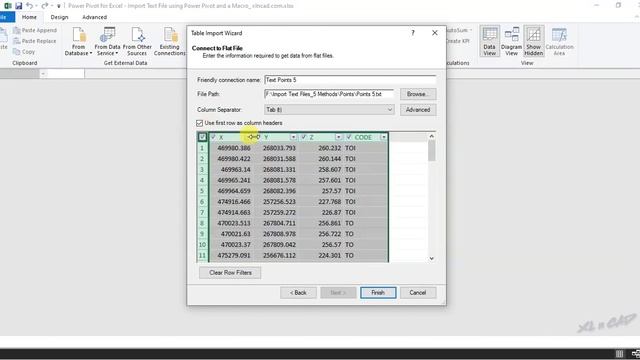Select the Design ribbon tab
640x360 pixels.
point(59,17)
